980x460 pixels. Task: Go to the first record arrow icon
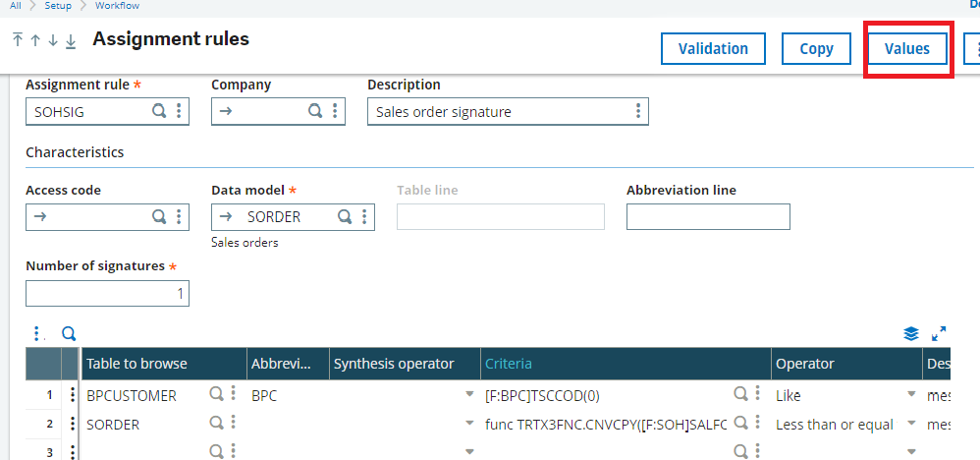(x=17, y=40)
